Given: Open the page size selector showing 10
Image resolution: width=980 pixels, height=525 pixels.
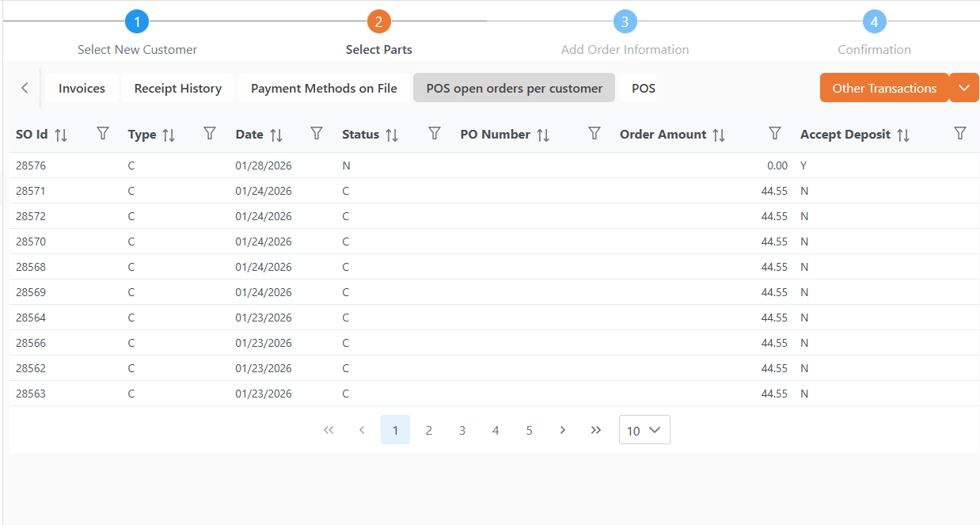Looking at the screenshot, I should [x=644, y=429].
